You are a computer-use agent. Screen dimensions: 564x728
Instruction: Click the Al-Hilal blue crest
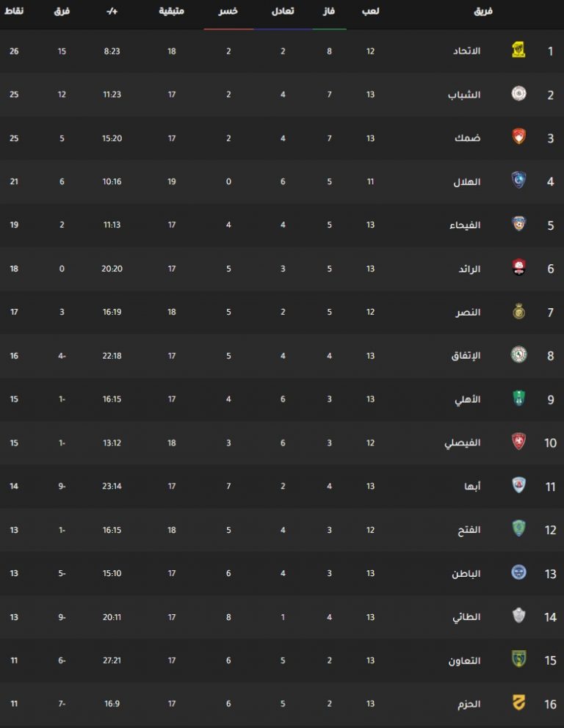[x=518, y=180]
